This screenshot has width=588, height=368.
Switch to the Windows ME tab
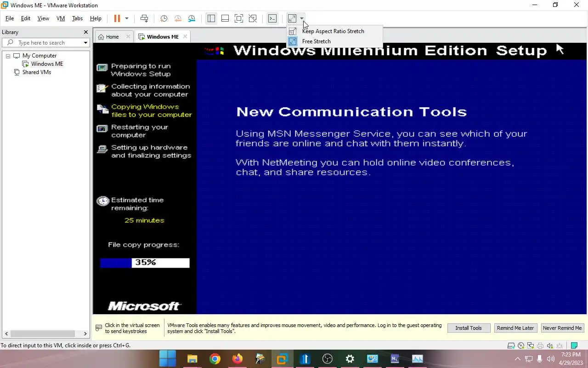163,37
